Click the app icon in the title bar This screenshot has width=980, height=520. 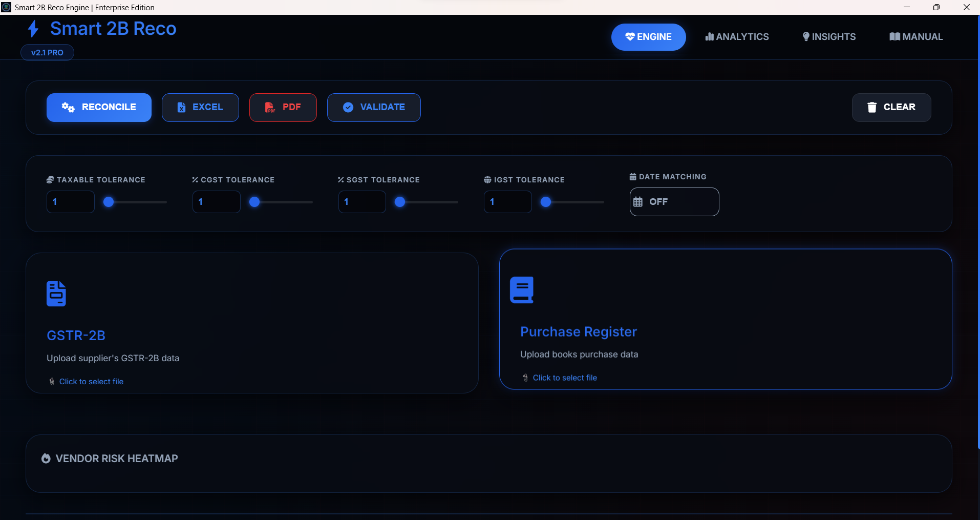[6, 7]
